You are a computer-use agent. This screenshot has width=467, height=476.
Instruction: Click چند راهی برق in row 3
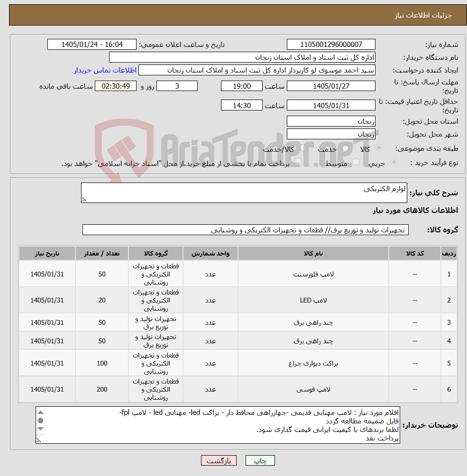[x=313, y=322]
